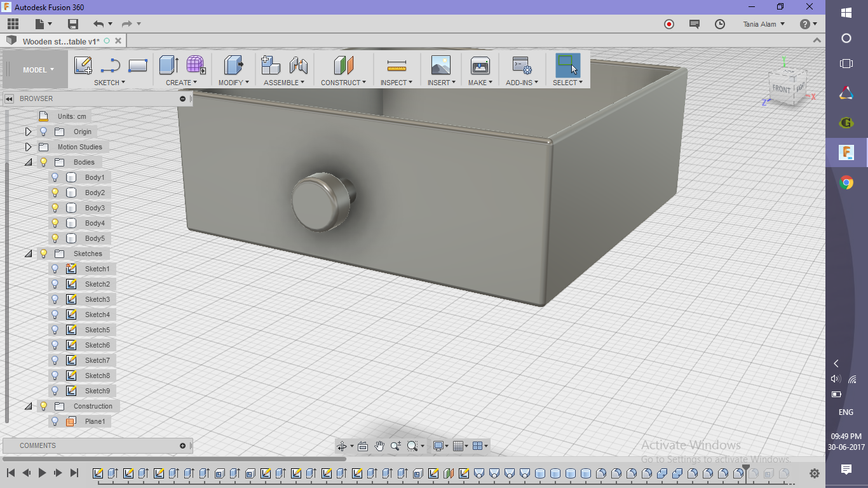868x488 pixels.
Task: Save the document with disk icon
Action: point(73,24)
